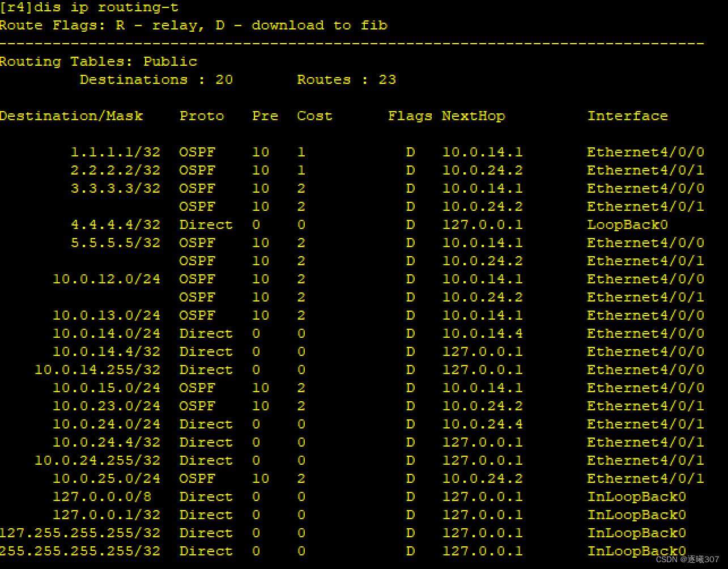Select the LoopBack0 interface text
The image size is (728, 569).
click(628, 224)
